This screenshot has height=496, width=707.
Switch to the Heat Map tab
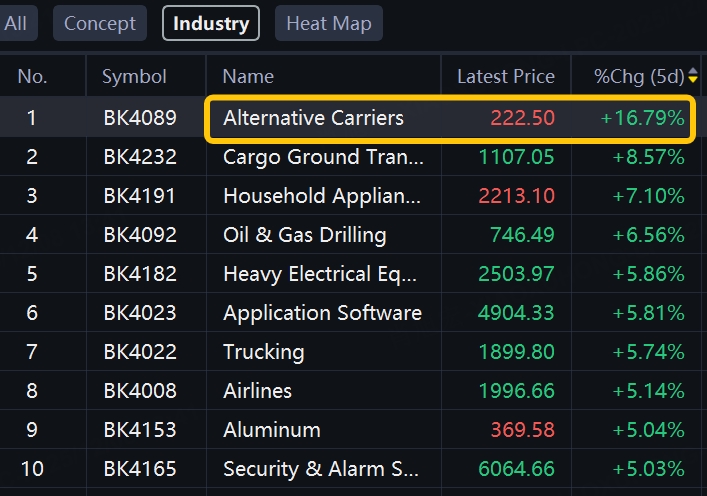[x=328, y=24]
